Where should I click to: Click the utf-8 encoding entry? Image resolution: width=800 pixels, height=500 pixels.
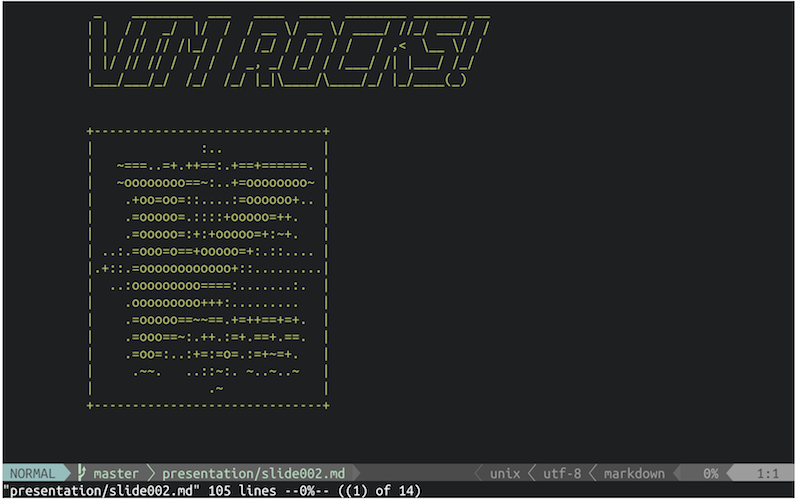(562, 473)
